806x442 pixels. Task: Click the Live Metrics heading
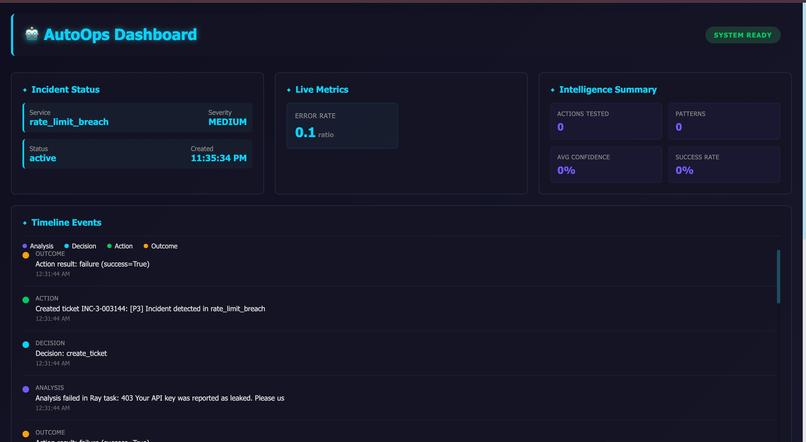click(x=322, y=89)
